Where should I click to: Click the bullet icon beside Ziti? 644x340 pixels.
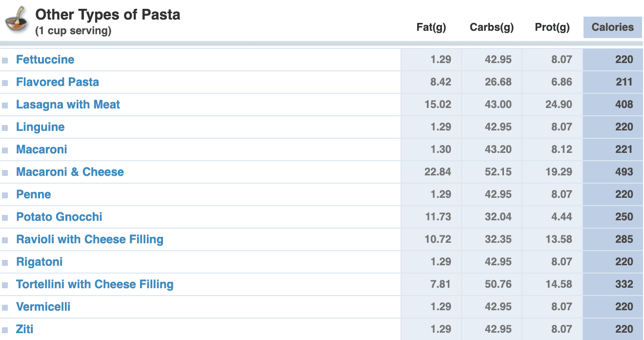coord(5,330)
